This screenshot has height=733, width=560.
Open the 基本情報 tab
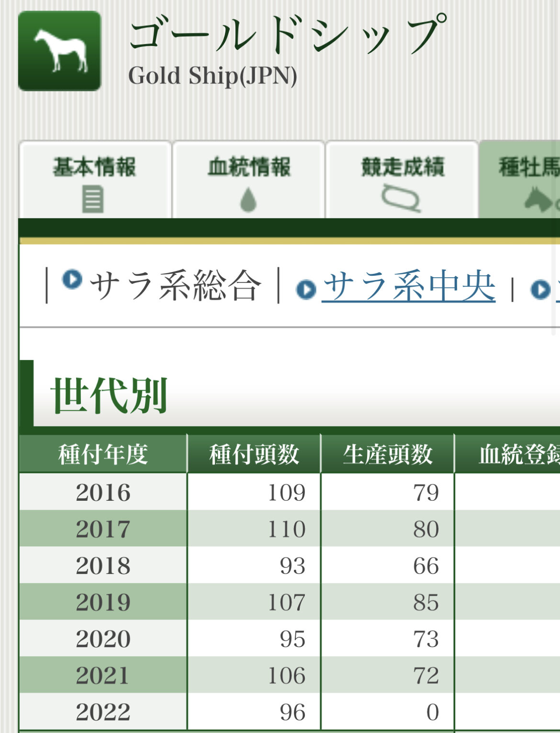(x=95, y=180)
